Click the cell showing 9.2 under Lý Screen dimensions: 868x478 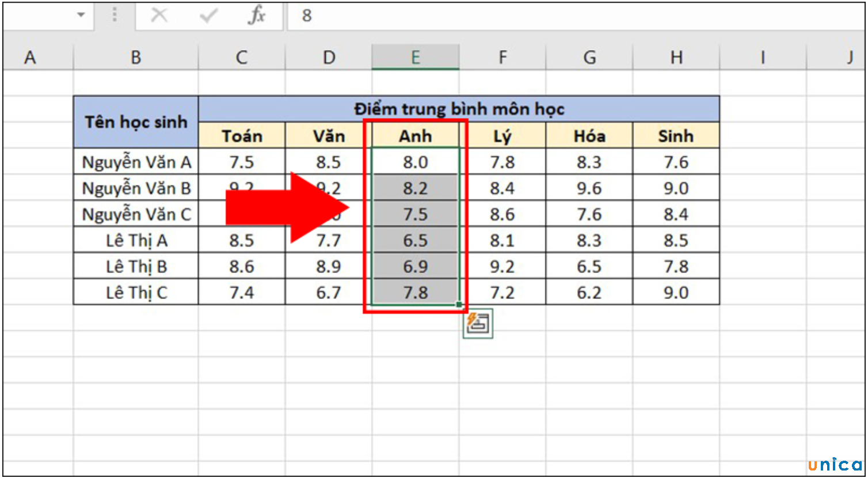pos(502,265)
